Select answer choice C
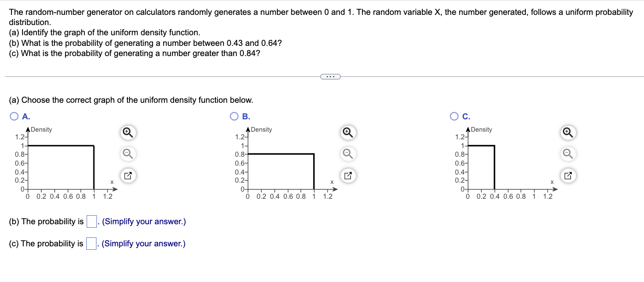644x282 pixels. 454,116
